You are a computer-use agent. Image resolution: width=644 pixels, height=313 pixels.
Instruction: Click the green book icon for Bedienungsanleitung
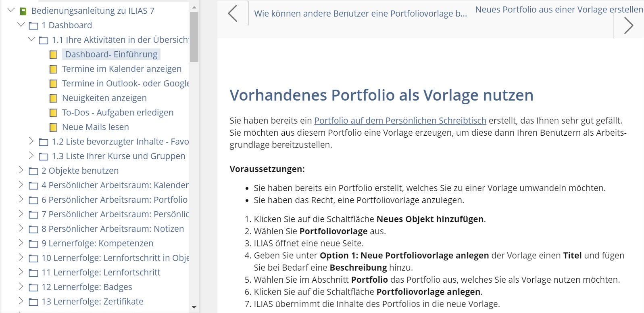tap(23, 11)
